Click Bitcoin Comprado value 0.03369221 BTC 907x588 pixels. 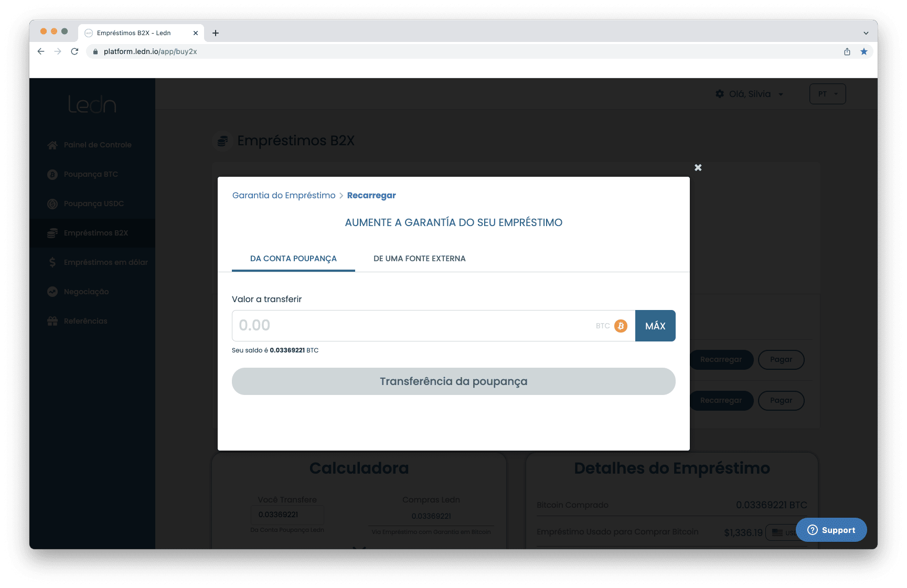click(772, 505)
